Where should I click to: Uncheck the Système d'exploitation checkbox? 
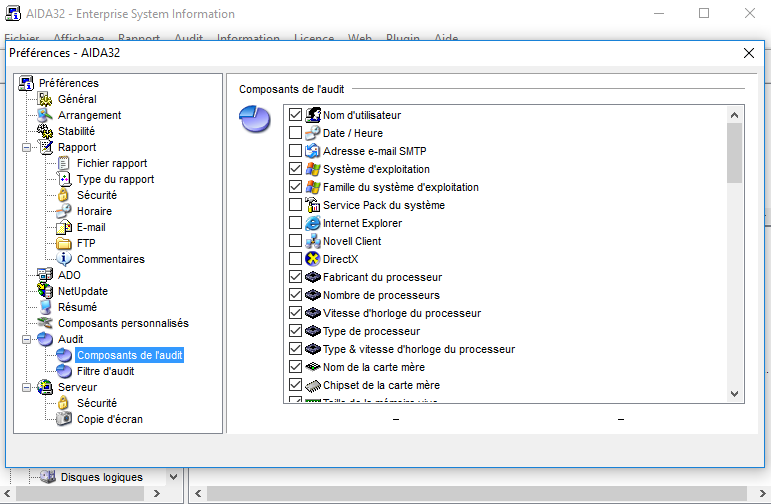(x=296, y=169)
